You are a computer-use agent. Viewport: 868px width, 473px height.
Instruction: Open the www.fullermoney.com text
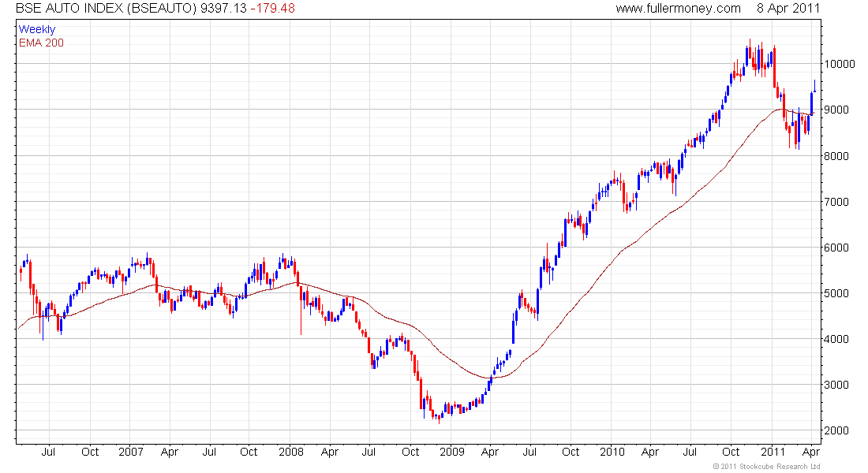click(x=678, y=9)
